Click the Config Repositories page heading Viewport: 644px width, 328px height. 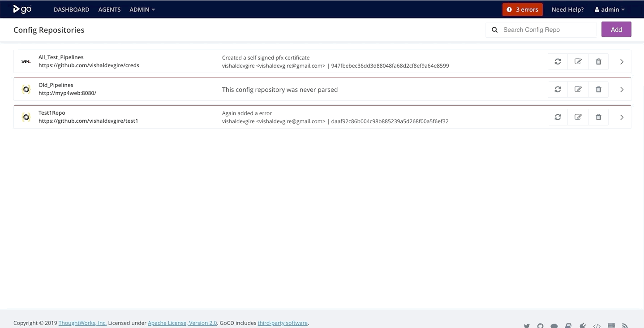49,30
